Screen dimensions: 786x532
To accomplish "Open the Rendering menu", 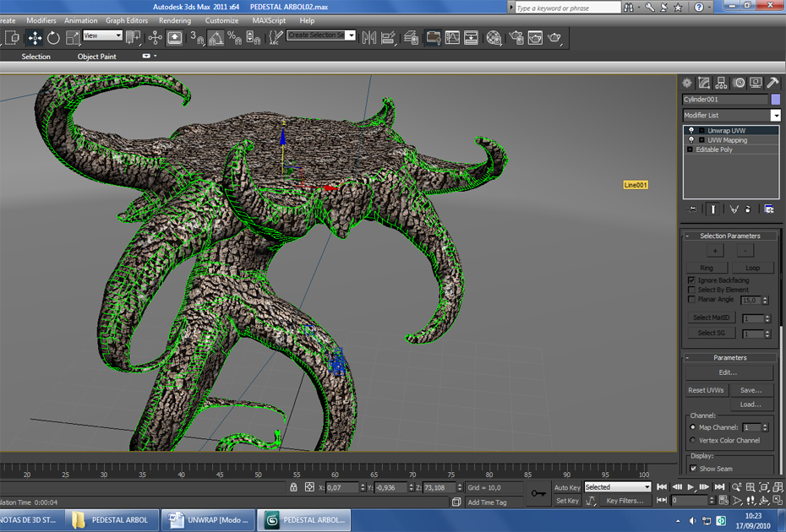I will click(175, 20).
